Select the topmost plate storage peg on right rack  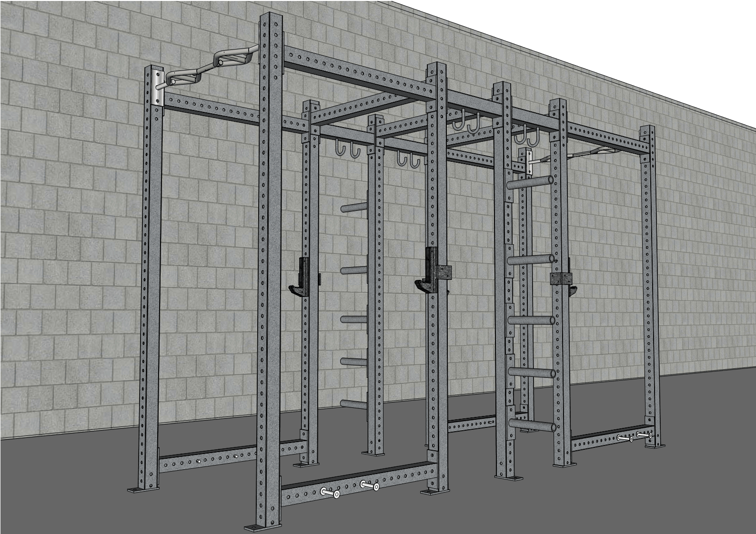point(531,182)
